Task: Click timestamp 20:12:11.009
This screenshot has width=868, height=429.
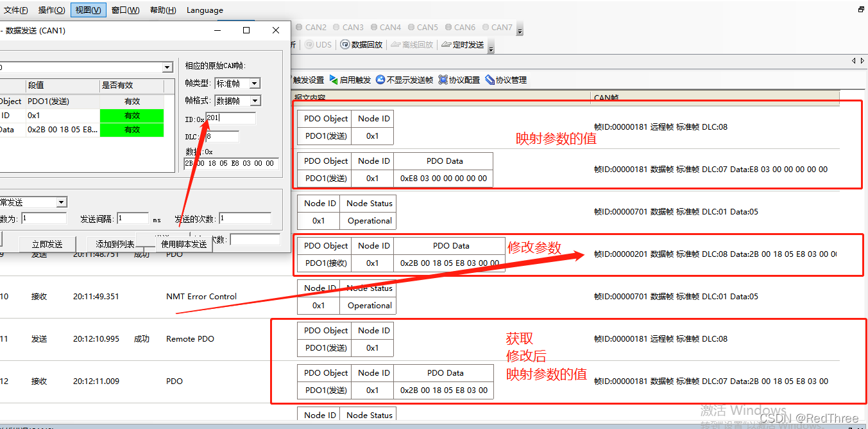Action: [x=96, y=381]
